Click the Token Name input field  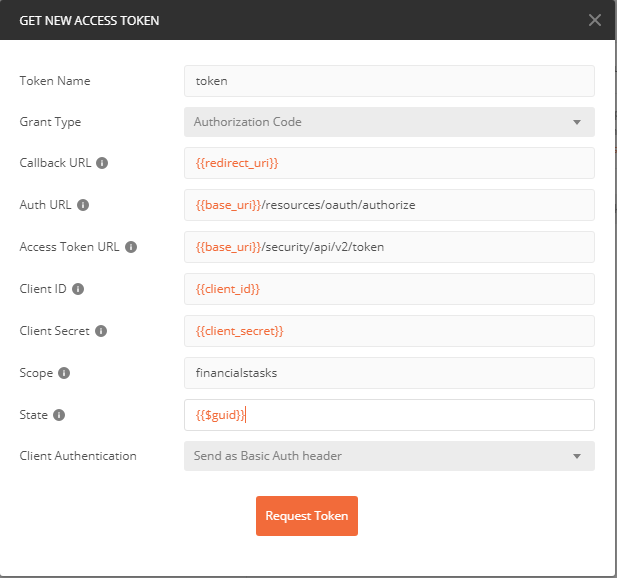tap(389, 81)
